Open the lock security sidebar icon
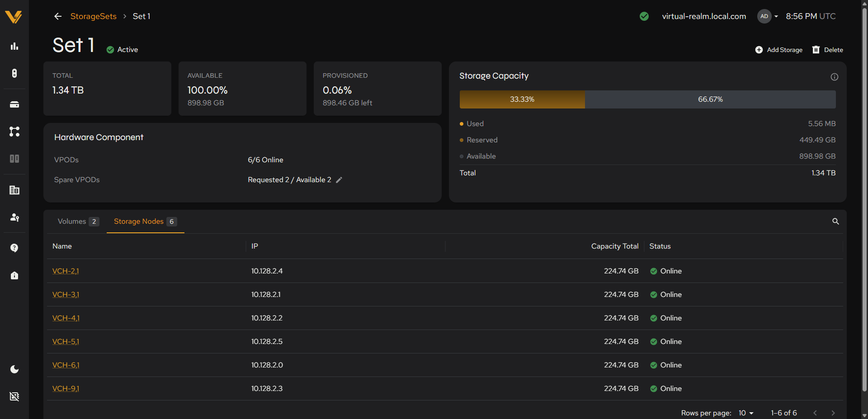 tap(14, 275)
